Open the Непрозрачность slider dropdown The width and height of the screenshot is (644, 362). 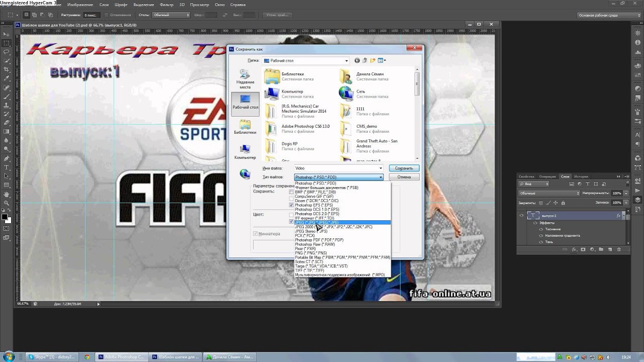click(x=626, y=193)
